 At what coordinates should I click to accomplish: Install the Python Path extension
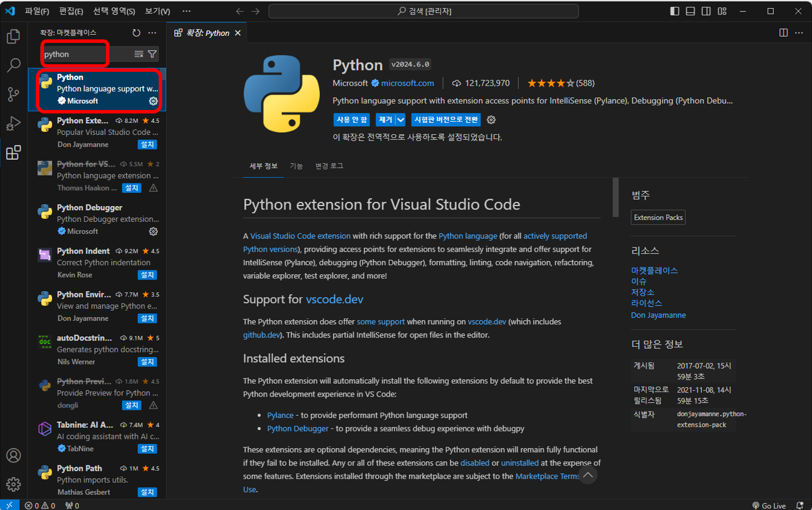pyautogui.click(x=148, y=492)
